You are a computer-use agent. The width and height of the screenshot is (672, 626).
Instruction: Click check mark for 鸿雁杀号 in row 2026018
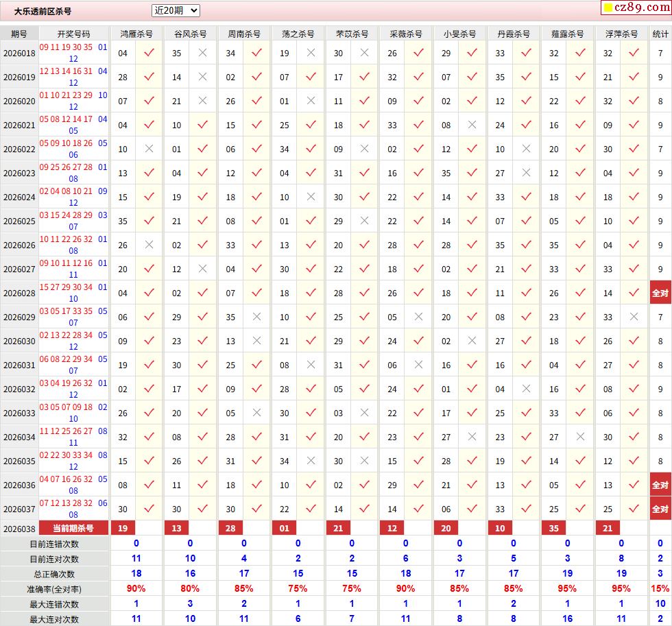tap(149, 53)
